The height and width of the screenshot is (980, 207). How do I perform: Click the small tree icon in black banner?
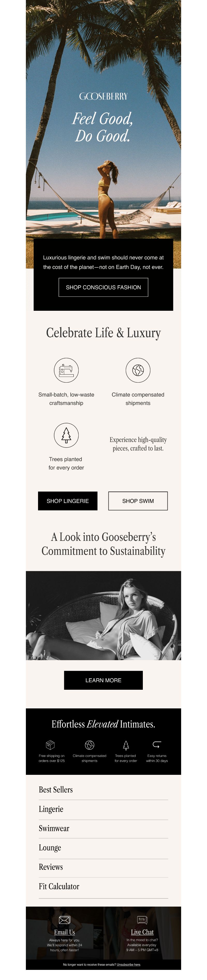point(126,744)
